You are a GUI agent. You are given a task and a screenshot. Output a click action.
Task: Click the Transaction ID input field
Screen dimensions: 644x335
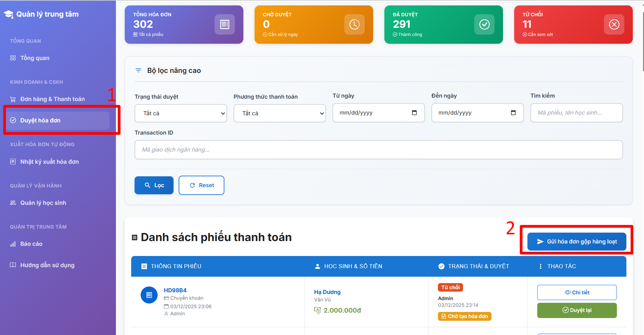click(378, 150)
